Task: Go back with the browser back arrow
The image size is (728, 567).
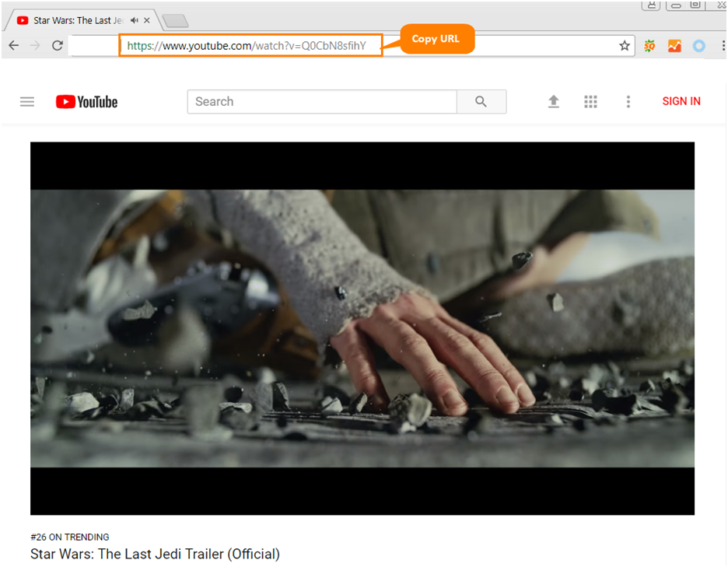Action: pyautogui.click(x=14, y=46)
